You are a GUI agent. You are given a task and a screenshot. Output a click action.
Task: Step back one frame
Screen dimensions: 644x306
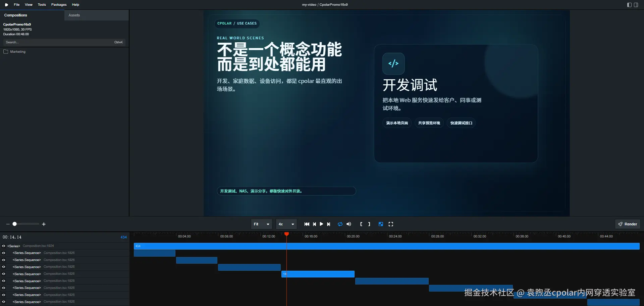coord(314,224)
